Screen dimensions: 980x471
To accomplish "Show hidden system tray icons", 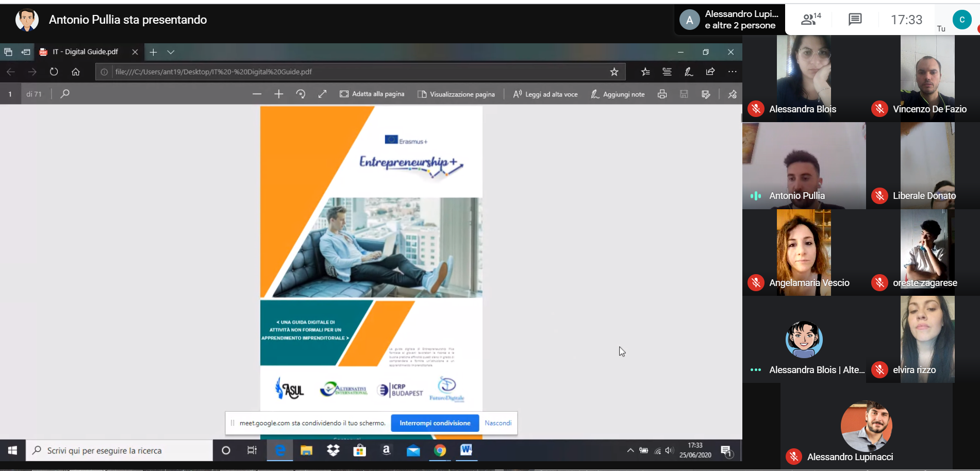I will tap(630, 450).
